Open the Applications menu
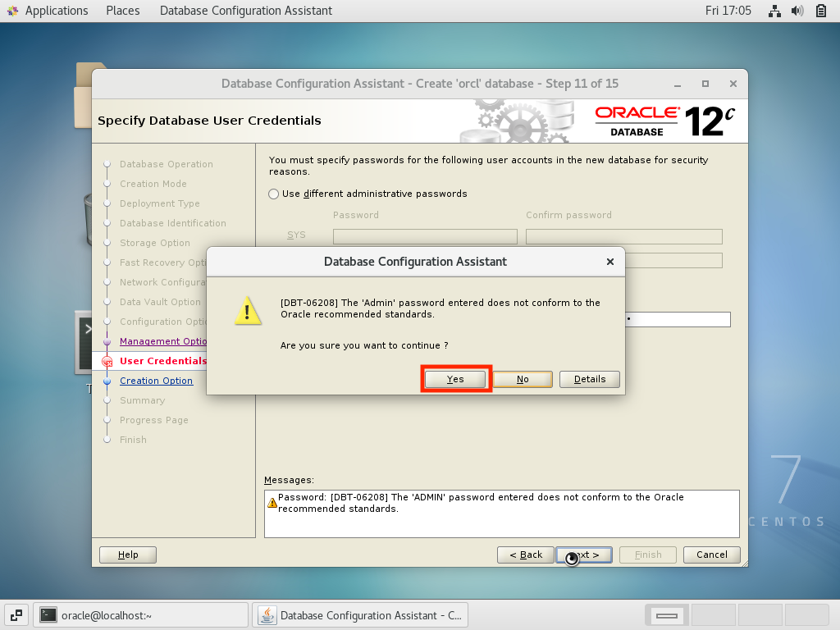 (57, 11)
